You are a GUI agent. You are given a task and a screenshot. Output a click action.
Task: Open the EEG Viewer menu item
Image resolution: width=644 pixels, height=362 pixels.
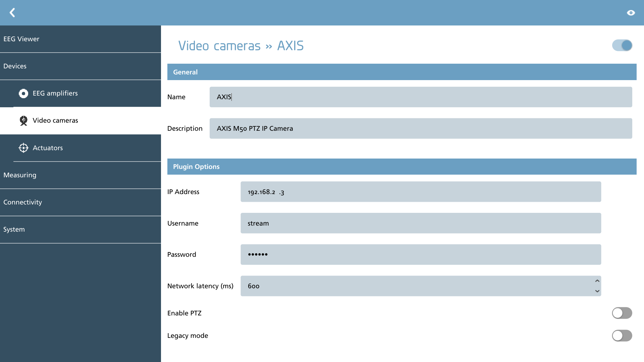click(80, 39)
